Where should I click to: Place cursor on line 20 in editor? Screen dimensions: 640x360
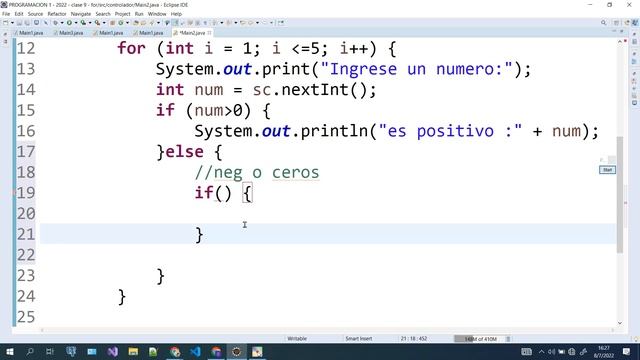tap(327, 213)
